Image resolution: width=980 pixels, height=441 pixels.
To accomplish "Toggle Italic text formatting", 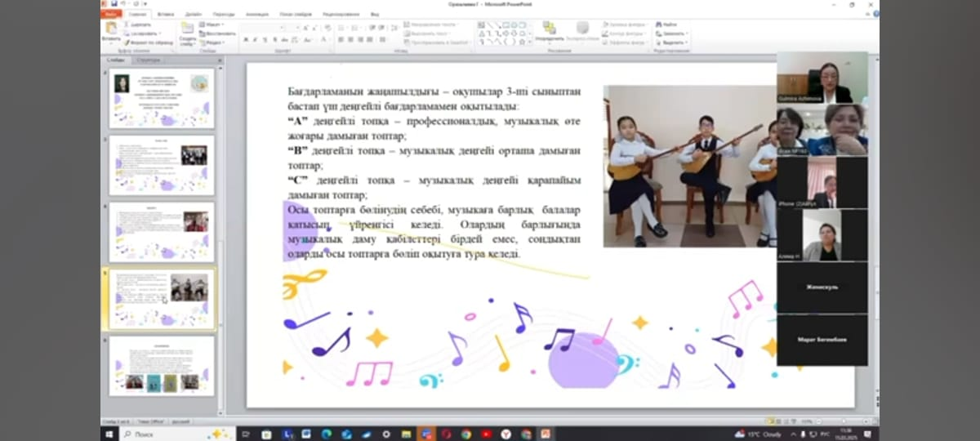I will [254, 39].
